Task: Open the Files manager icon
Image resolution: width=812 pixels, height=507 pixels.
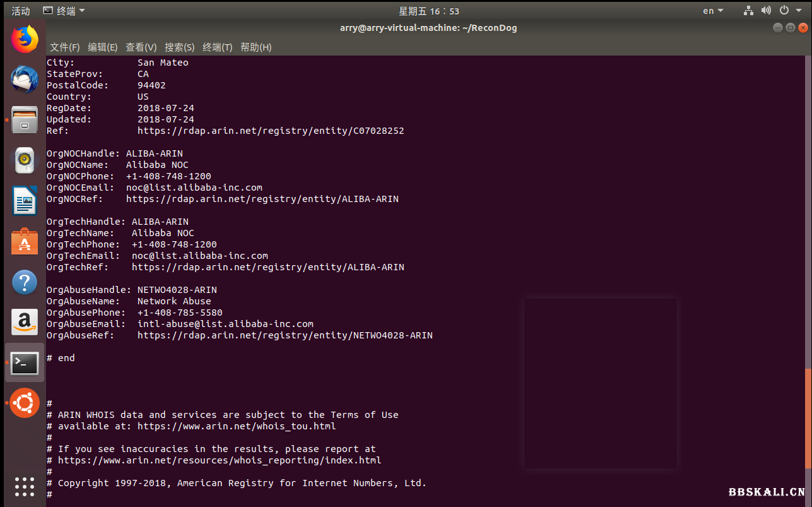Action: [25, 120]
